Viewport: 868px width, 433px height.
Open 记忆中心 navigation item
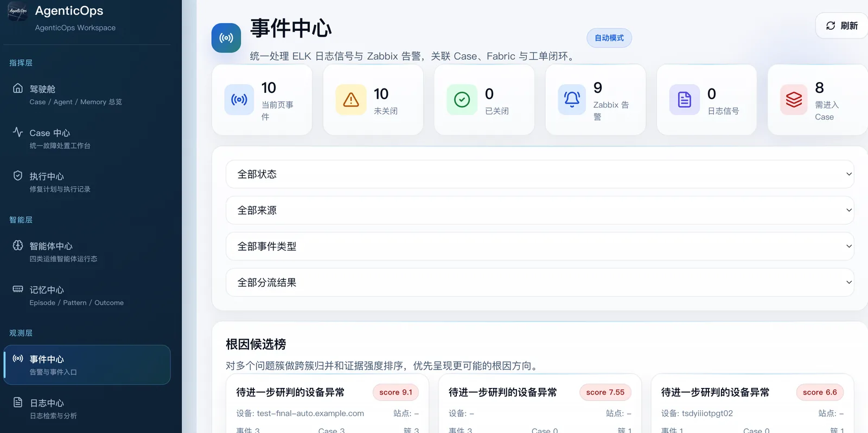pyautogui.click(x=87, y=295)
